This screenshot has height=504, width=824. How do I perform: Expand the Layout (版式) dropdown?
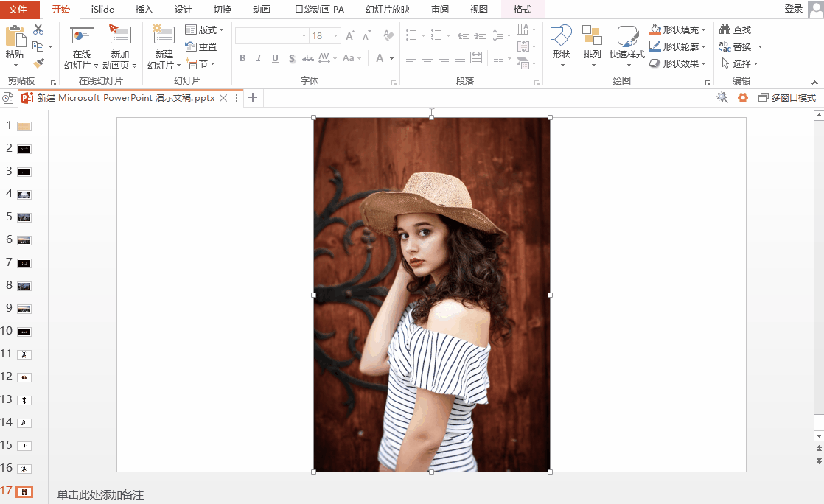221,30
